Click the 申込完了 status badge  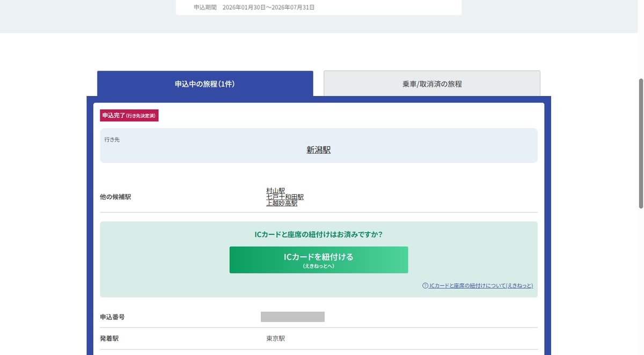[x=129, y=115]
